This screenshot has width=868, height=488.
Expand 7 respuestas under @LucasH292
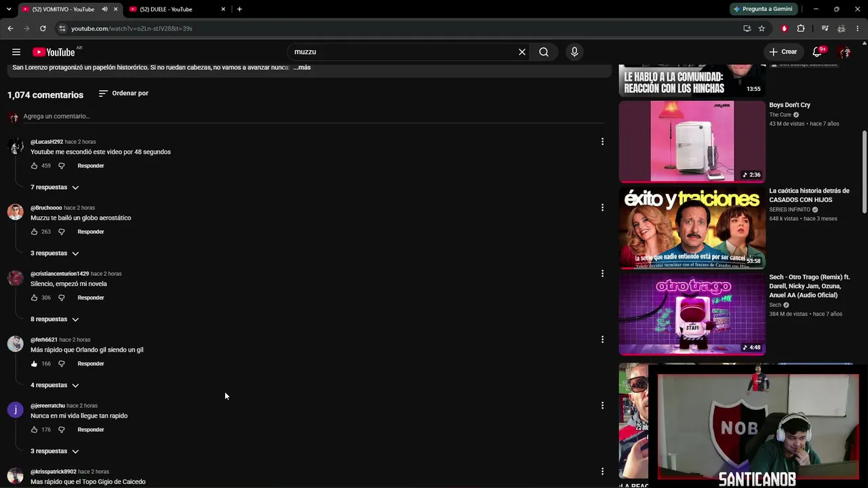[x=55, y=187]
